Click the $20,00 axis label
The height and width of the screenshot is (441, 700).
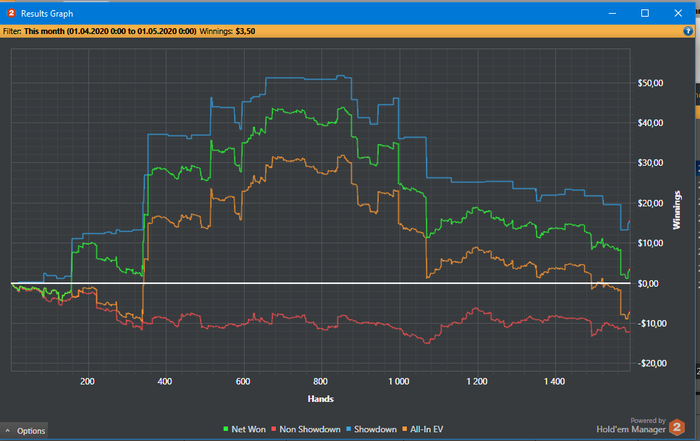(650, 203)
